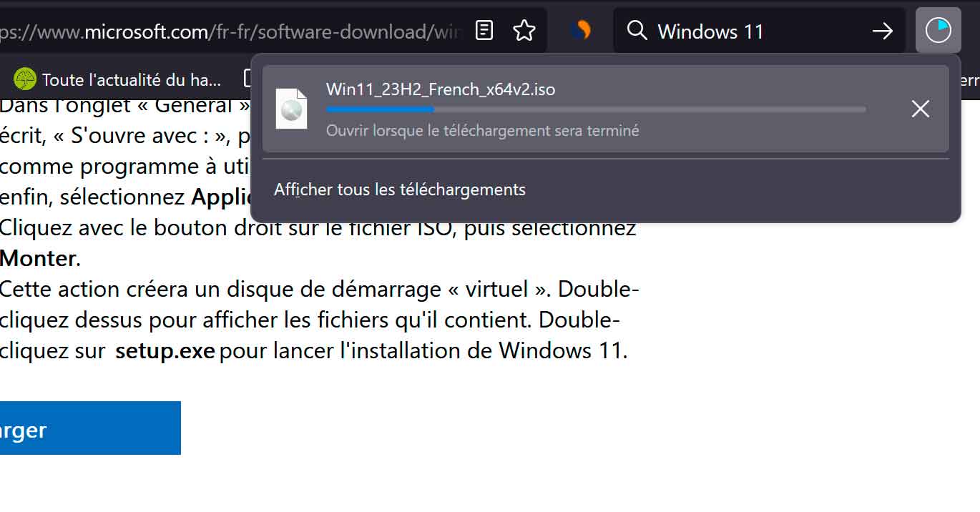Submit the search with the arrow icon
The height and width of the screenshot is (512, 980).
coord(883,31)
